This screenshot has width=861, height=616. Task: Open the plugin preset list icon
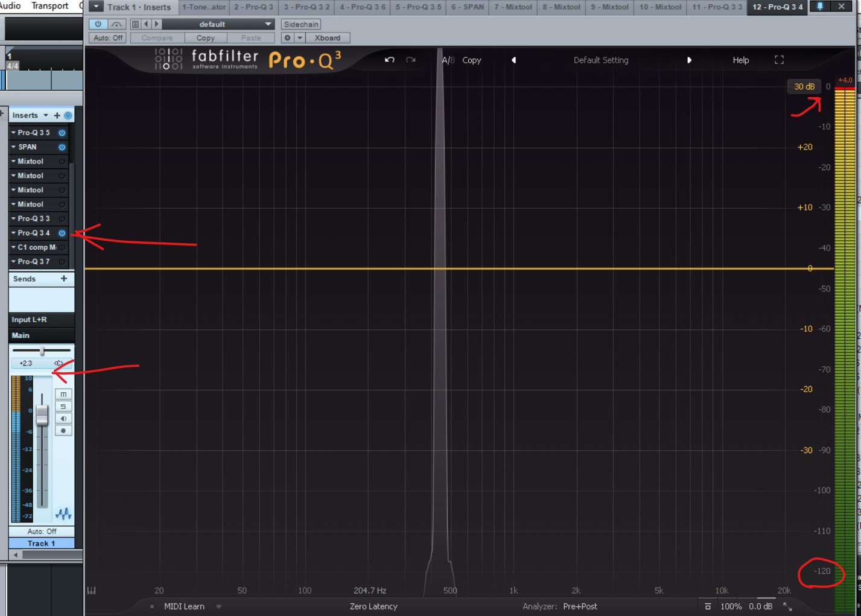coord(135,24)
